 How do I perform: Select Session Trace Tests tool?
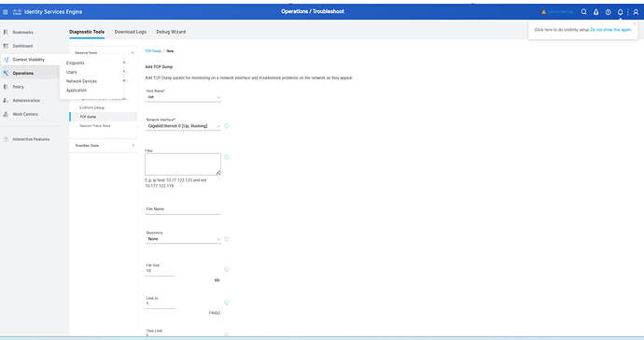[95, 126]
